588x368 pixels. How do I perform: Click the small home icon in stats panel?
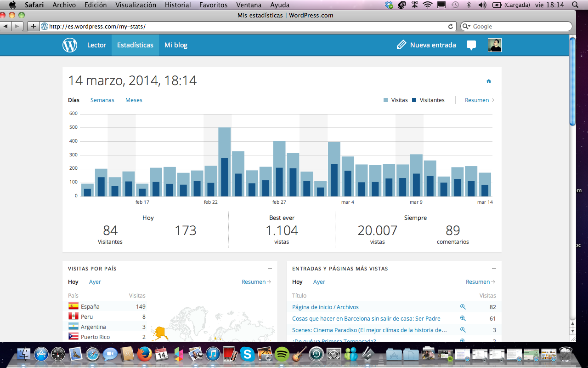click(x=489, y=81)
